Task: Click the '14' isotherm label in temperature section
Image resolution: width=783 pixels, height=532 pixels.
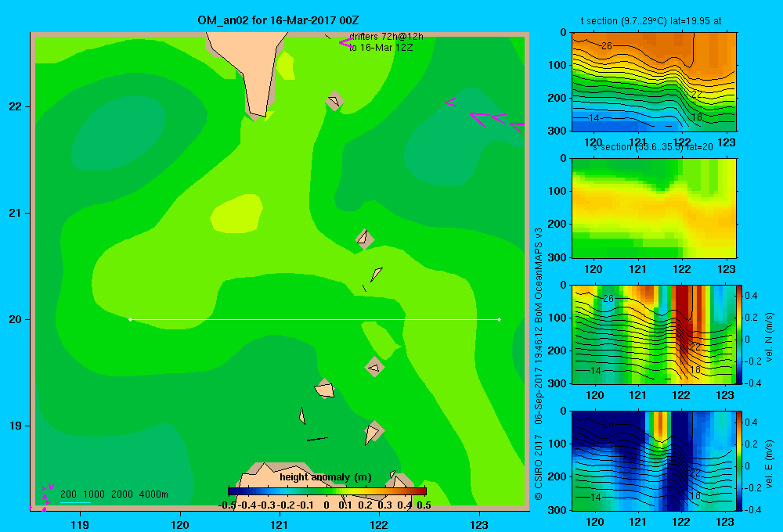Action: tap(594, 118)
